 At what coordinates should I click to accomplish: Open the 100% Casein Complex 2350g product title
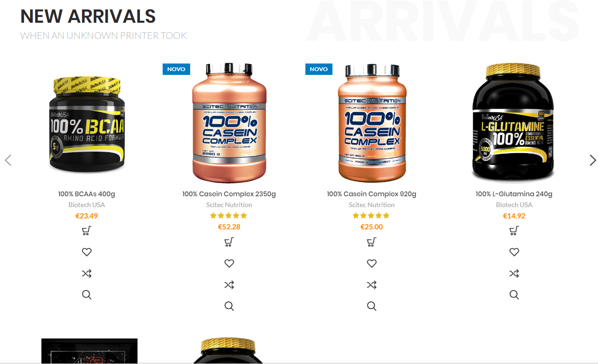pos(229,194)
